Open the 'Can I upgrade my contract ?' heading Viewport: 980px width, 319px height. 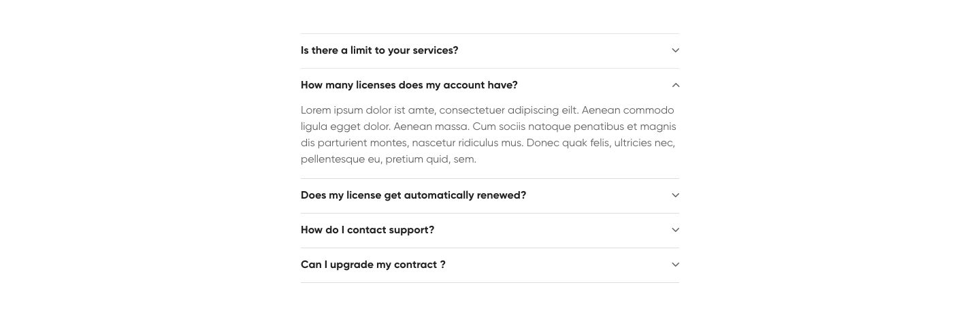pos(373,265)
